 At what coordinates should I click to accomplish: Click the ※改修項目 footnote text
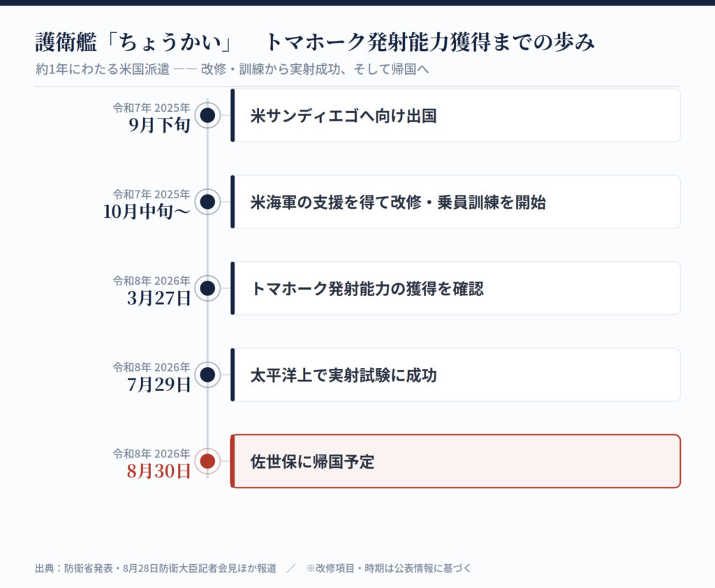click(388, 568)
